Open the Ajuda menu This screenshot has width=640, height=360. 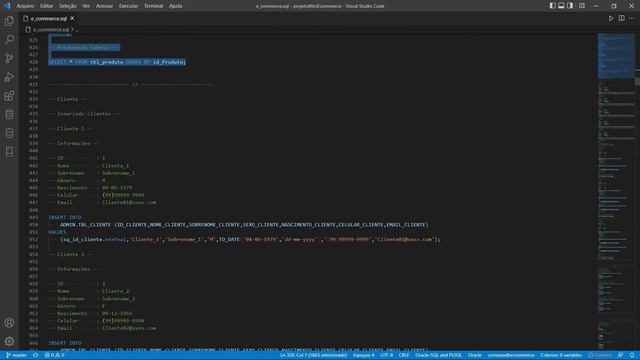pyautogui.click(x=176, y=6)
